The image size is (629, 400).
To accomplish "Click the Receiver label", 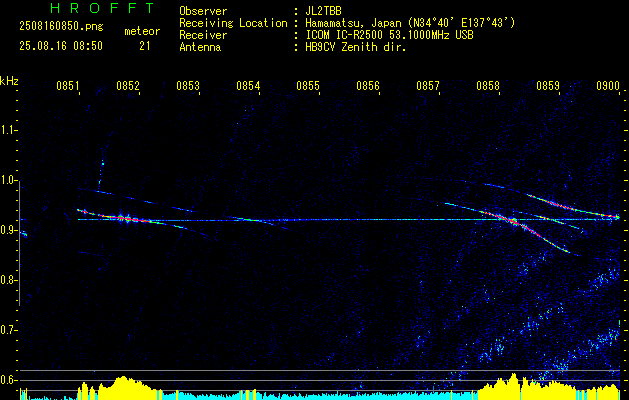I will [x=203, y=35].
